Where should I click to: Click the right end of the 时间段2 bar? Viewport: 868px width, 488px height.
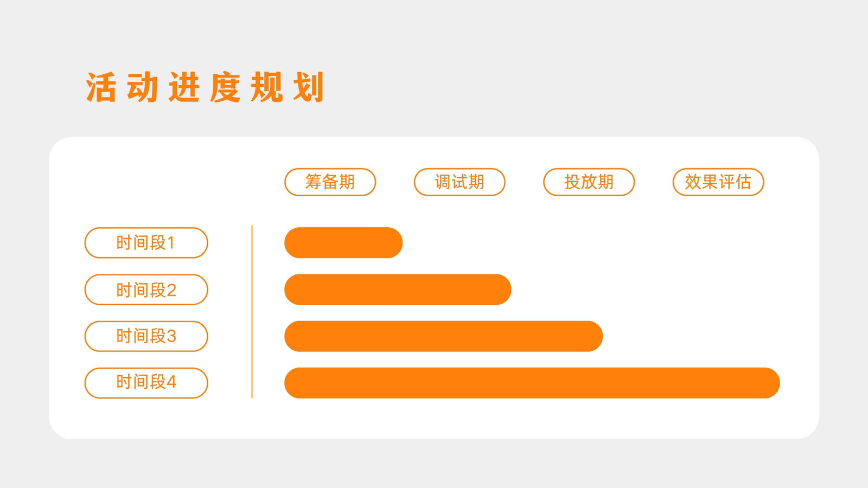tap(503, 290)
